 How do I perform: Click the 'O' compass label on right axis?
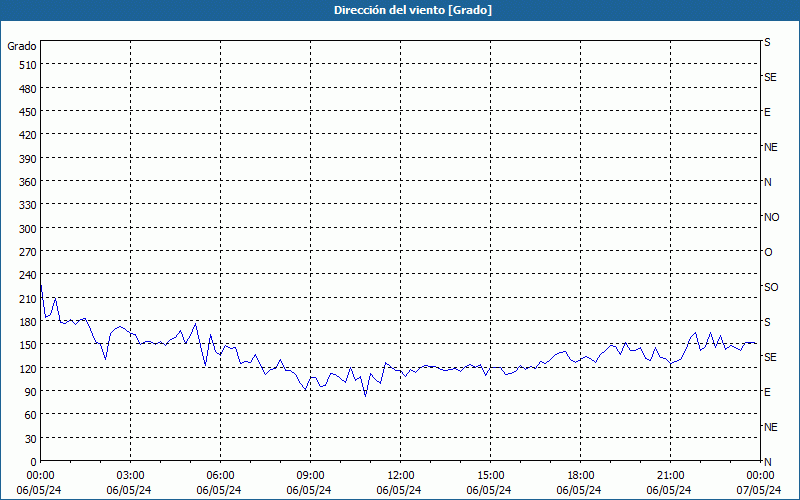coord(768,252)
